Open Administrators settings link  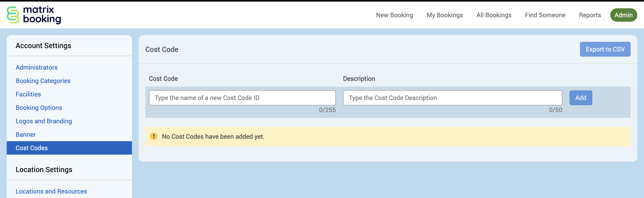pos(36,67)
